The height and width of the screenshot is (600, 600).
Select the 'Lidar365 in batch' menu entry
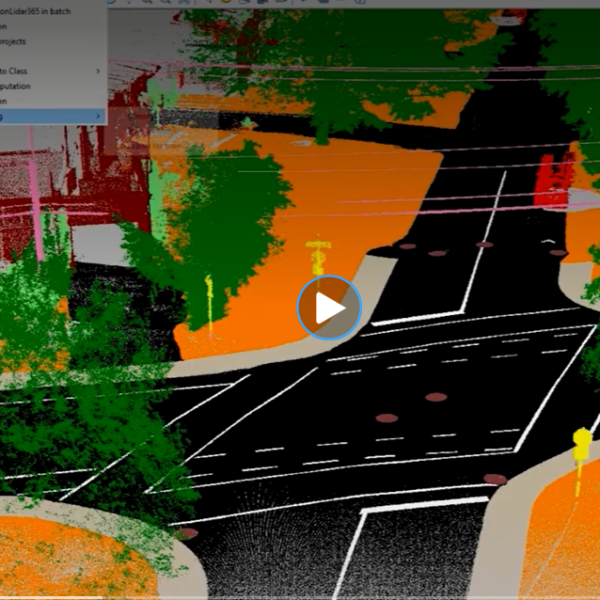coord(40,9)
